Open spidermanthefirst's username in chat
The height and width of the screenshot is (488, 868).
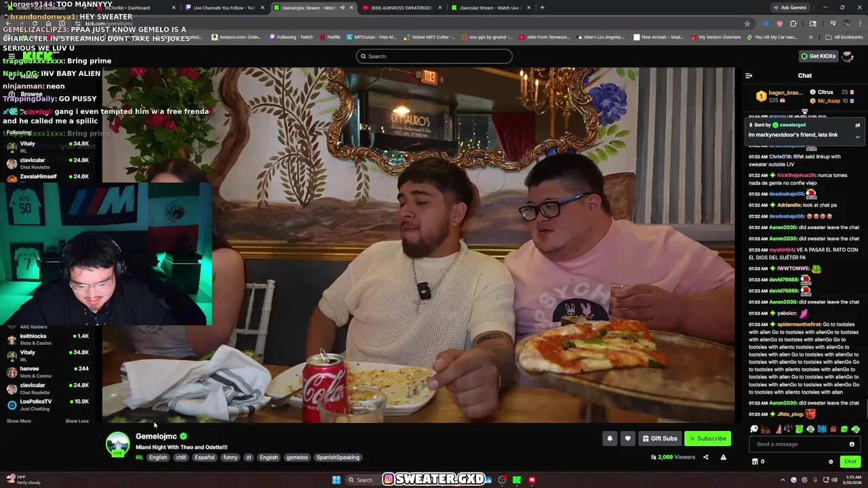coord(799,325)
